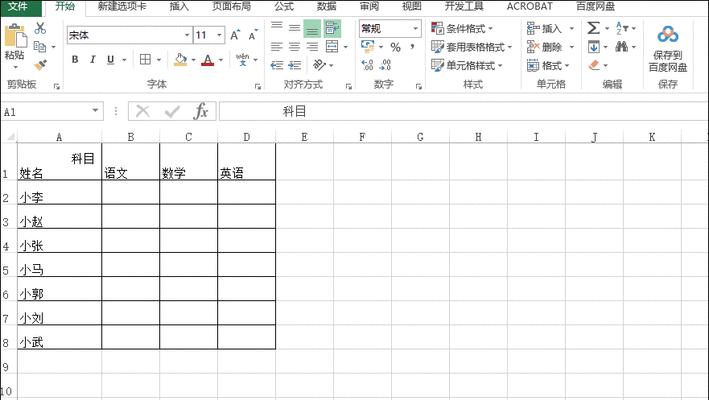Click the formula bar showing 科目
The height and width of the screenshot is (400, 709).
[463, 111]
